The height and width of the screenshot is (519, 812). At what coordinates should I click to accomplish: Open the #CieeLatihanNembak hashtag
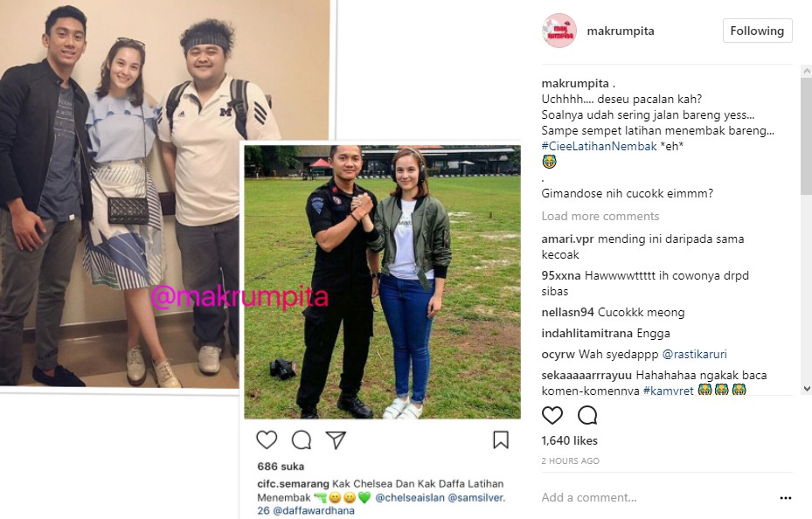599,147
